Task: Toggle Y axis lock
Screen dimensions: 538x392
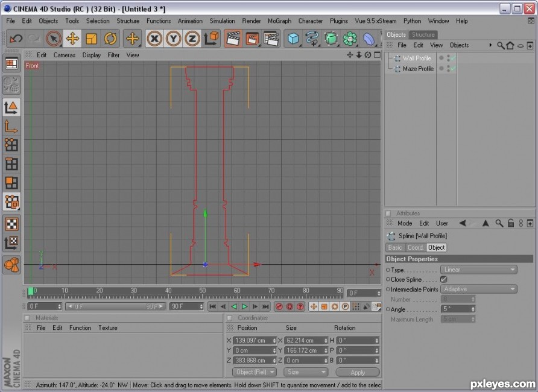Action: click(173, 39)
